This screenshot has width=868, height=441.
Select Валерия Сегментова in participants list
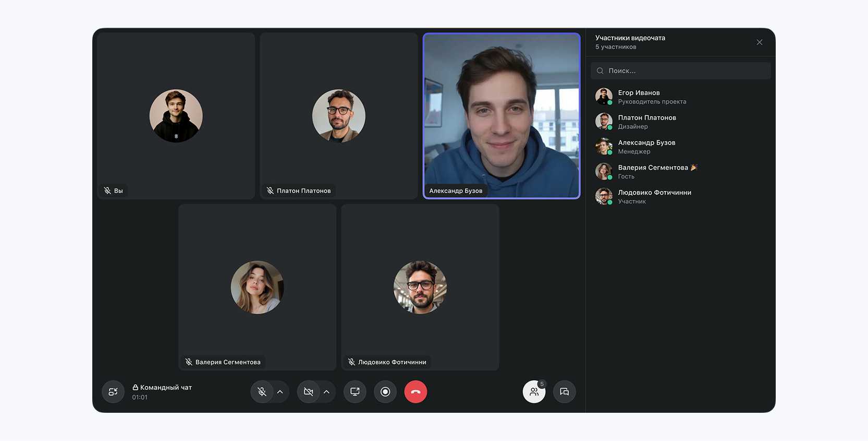653,172
